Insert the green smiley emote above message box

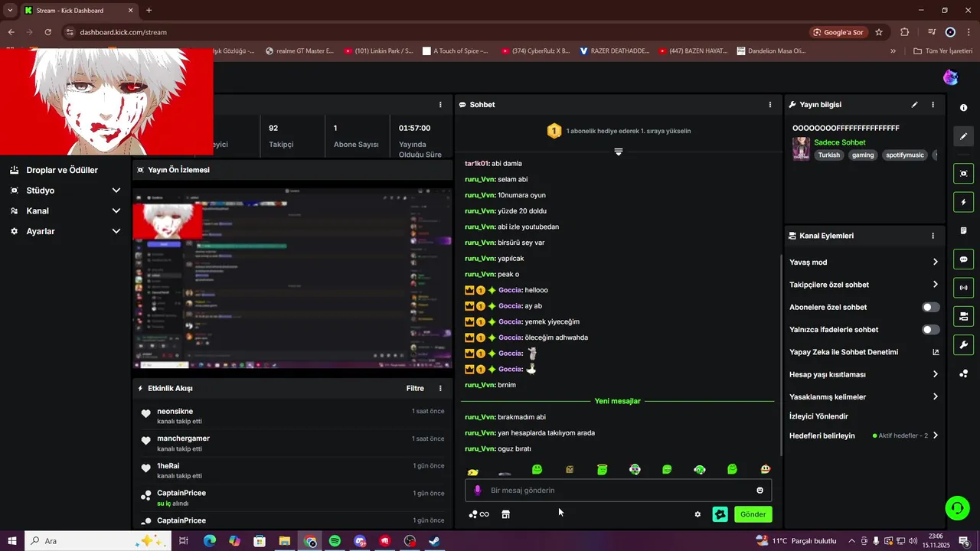(x=537, y=470)
